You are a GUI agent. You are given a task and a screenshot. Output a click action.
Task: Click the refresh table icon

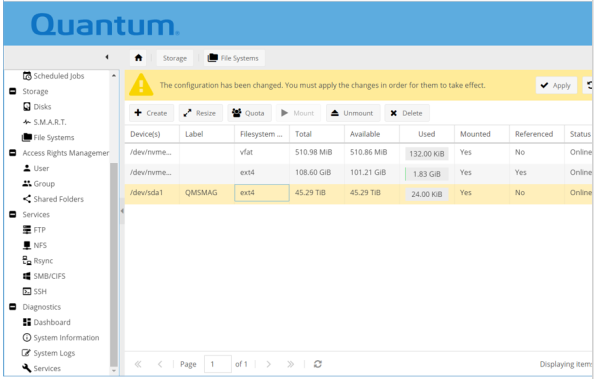[317, 364]
